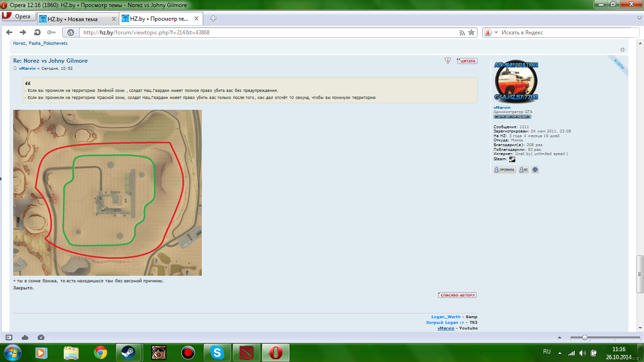Open the small post icon before vMarvin
Viewport: 644px width, 362px height.
tap(15, 68)
